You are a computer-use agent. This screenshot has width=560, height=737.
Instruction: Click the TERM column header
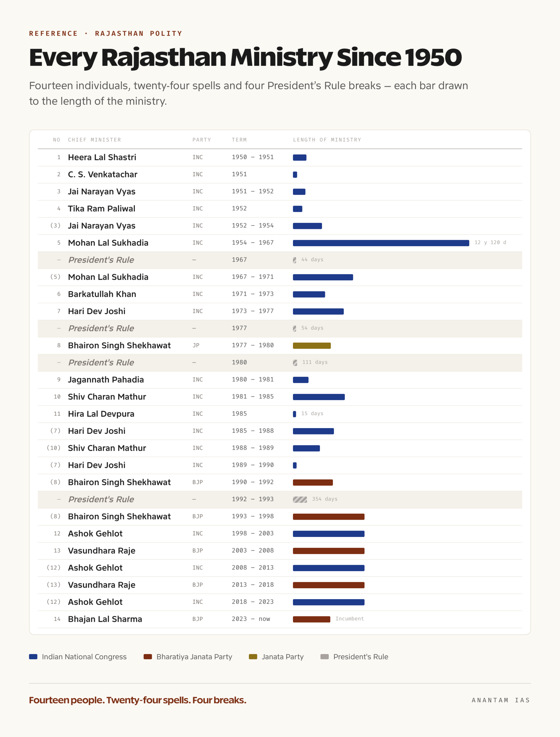click(x=239, y=140)
